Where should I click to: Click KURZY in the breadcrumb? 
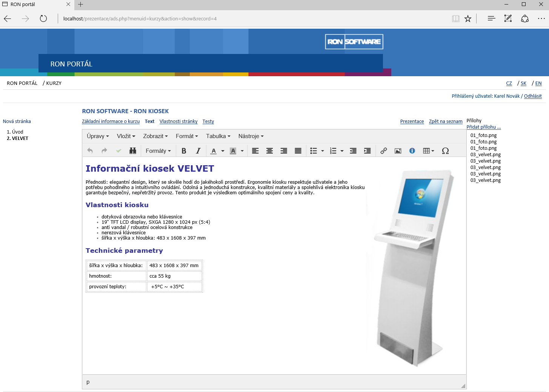(54, 83)
